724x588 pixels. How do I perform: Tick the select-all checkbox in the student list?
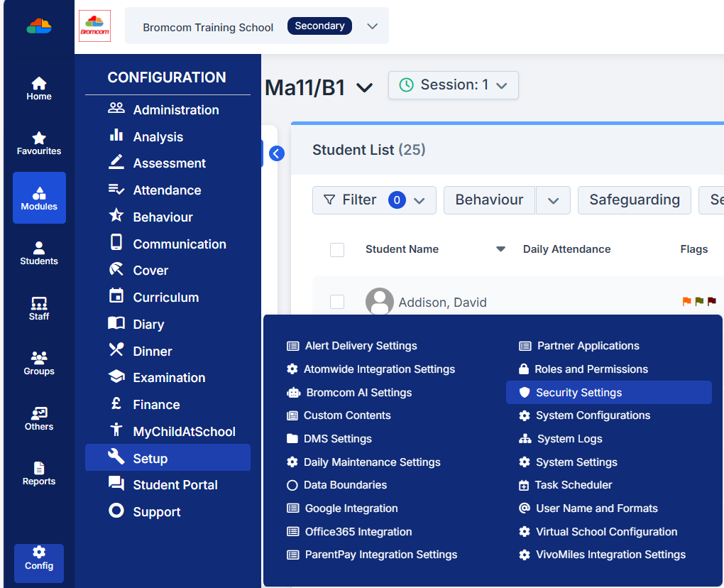coord(336,249)
